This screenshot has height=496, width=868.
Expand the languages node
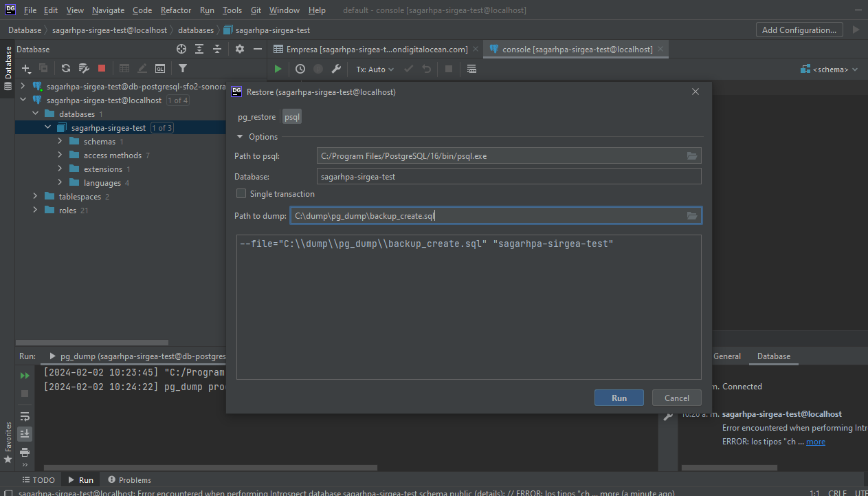pyautogui.click(x=60, y=183)
